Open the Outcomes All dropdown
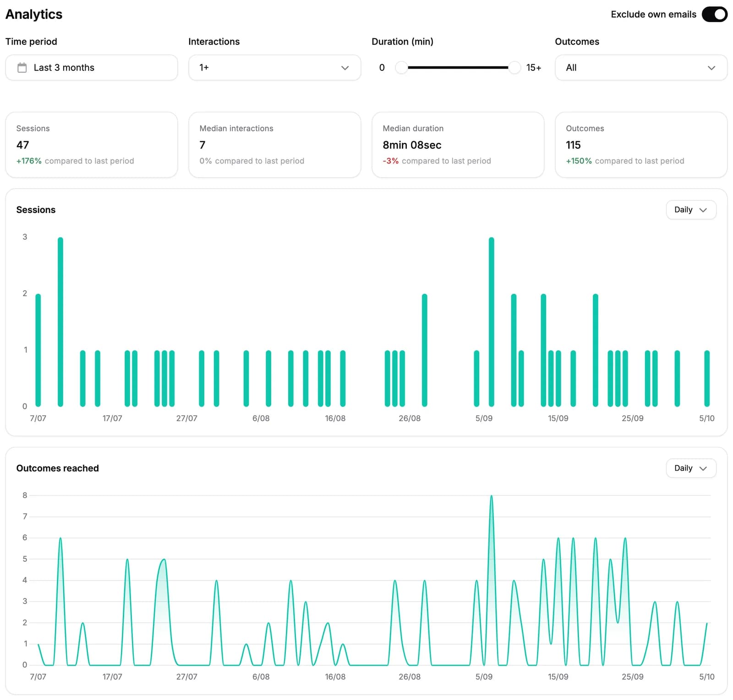 [641, 68]
